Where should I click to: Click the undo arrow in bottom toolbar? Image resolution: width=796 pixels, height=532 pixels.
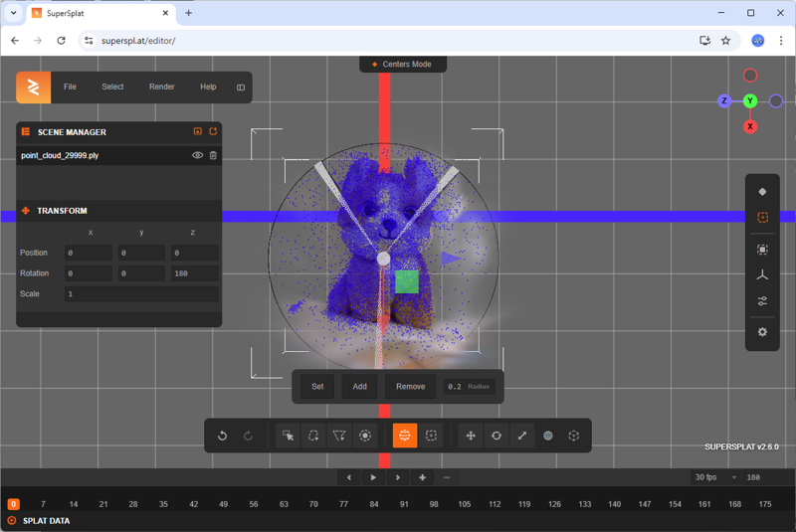pos(223,436)
